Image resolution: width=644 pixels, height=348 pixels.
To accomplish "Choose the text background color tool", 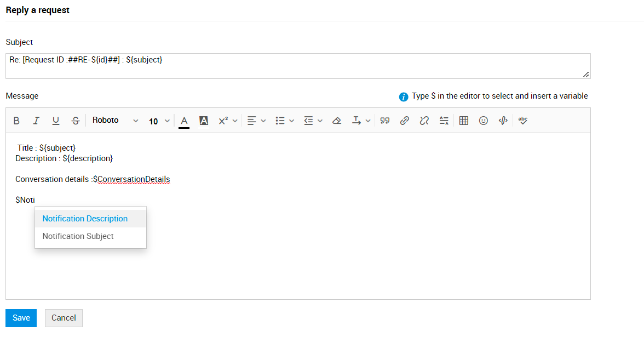I will tap(204, 121).
